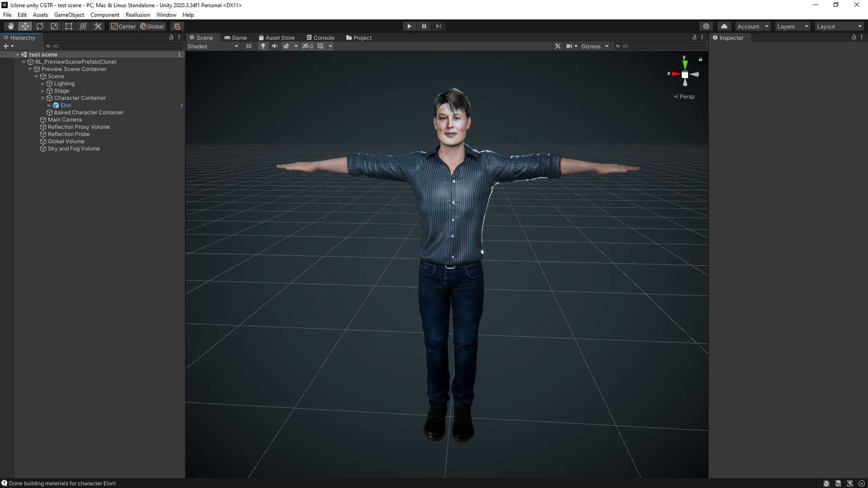Toggle hidden objects visibility count
The width and height of the screenshot is (868, 488).
(307, 46)
